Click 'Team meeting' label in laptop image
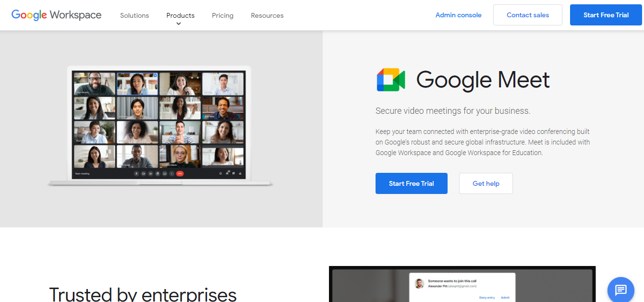This screenshot has height=302, width=644. click(x=82, y=173)
